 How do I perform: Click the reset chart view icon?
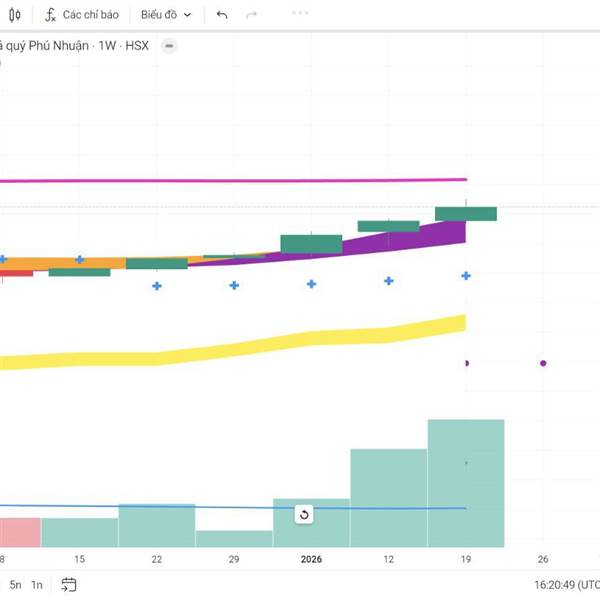(x=305, y=515)
